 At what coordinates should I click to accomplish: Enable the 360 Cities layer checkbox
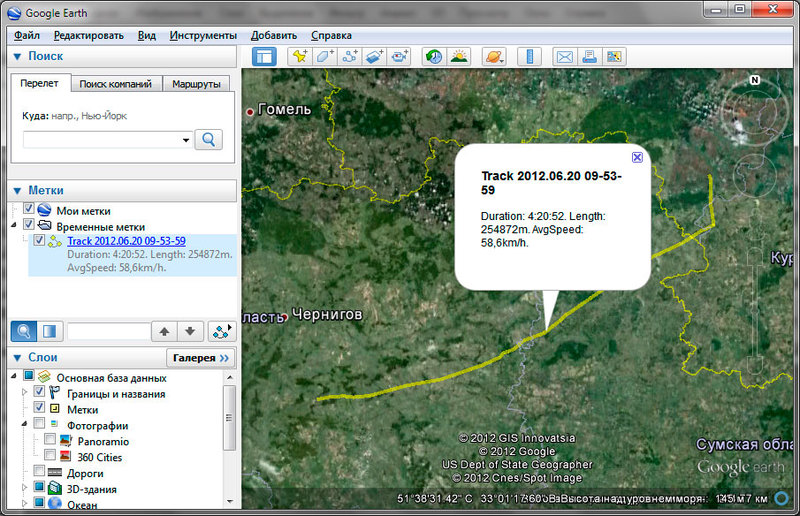49,455
